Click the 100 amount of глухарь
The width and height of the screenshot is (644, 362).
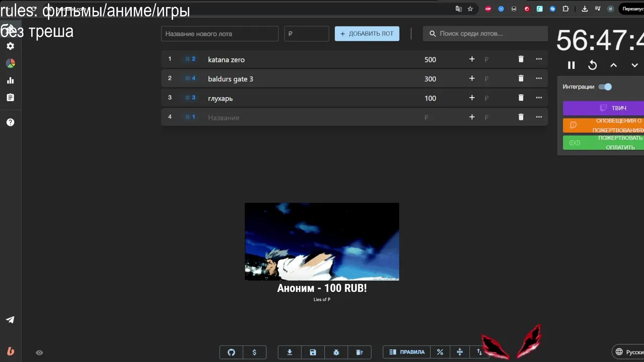(430, 99)
